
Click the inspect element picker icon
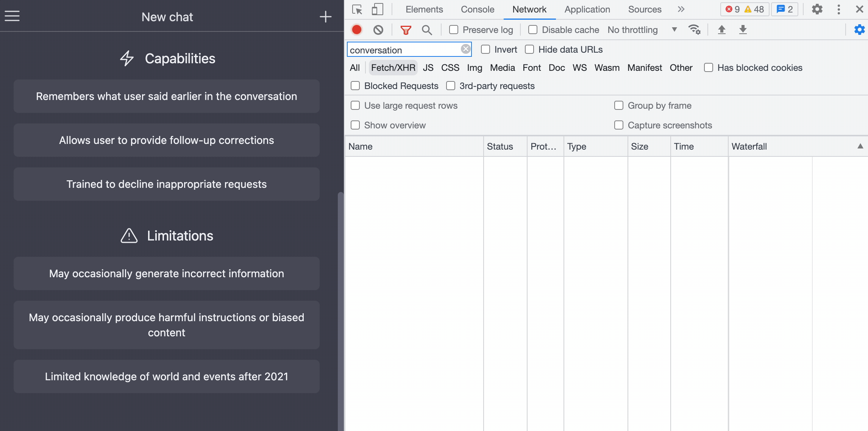point(357,9)
